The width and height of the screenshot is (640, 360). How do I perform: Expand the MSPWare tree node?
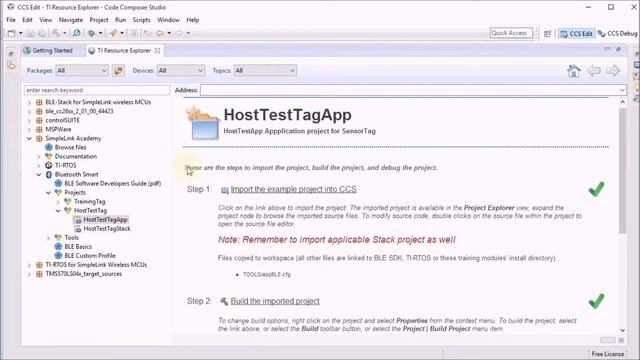(x=29, y=129)
